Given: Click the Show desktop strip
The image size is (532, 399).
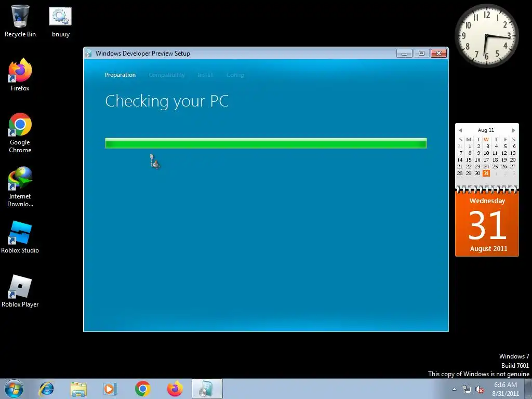Looking at the screenshot, I should [528, 389].
